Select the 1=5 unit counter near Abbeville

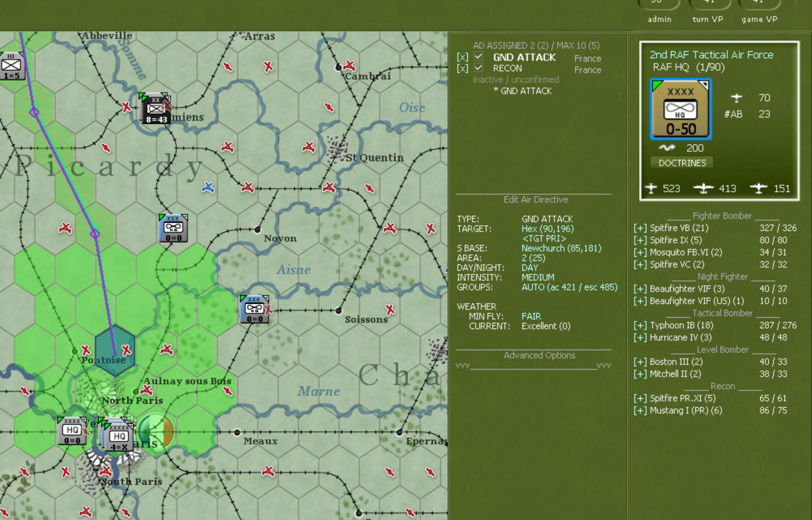coord(11,66)
